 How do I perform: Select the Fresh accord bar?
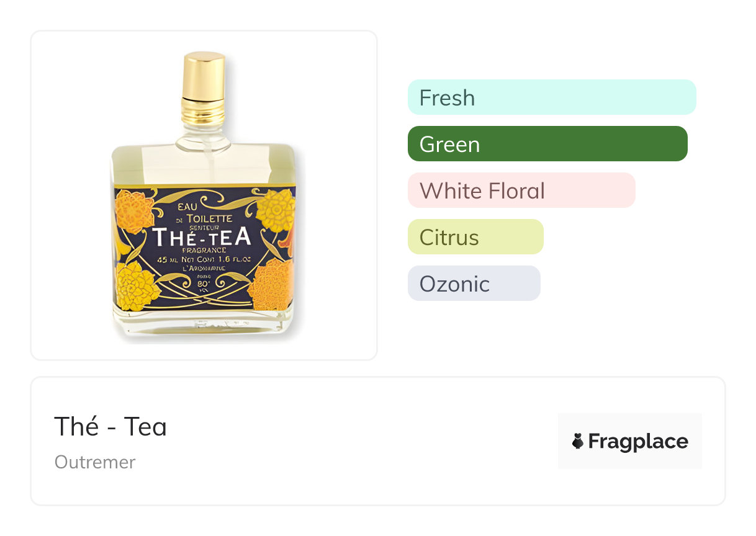(x=552, y=97)
